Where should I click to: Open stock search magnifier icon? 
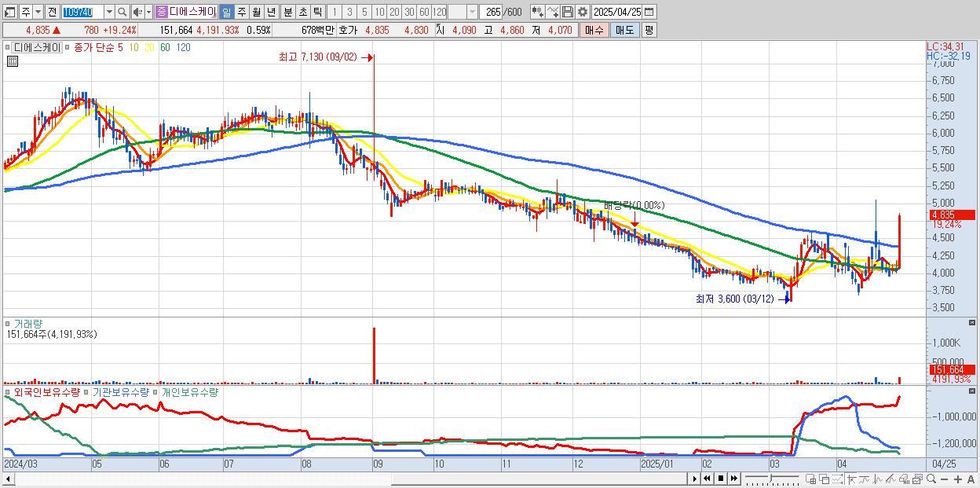tap(122, 12)
